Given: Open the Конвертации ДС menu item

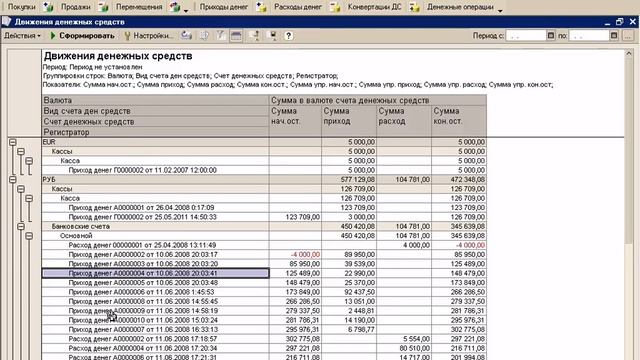Looking at the screenshot, I should coord(374,7).
